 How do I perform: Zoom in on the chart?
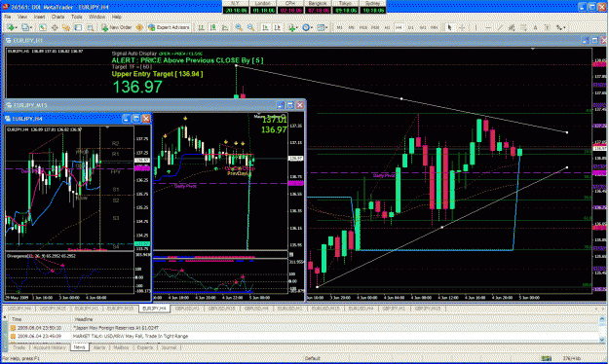[239, 27]
